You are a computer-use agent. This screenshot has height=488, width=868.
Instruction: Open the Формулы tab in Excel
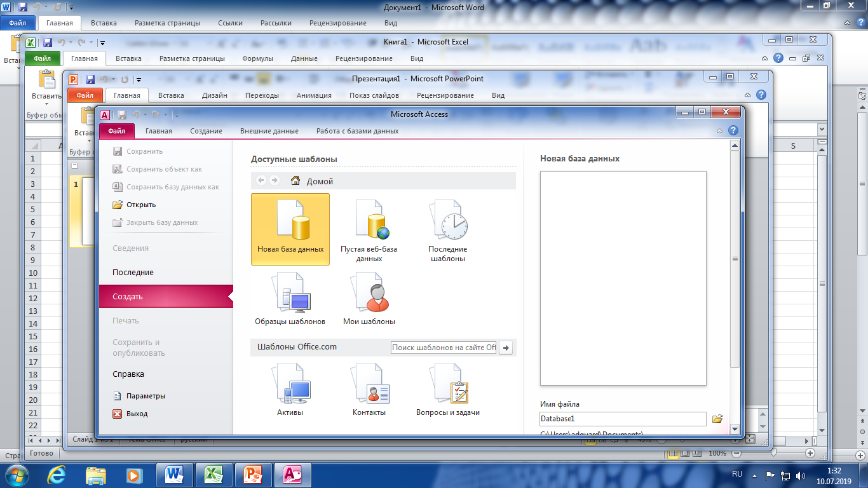(257, 58)
